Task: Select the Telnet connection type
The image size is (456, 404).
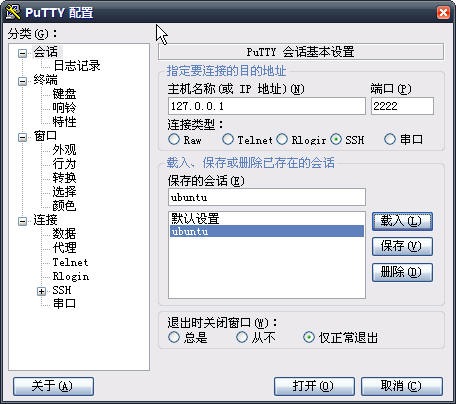Action: 228,139
